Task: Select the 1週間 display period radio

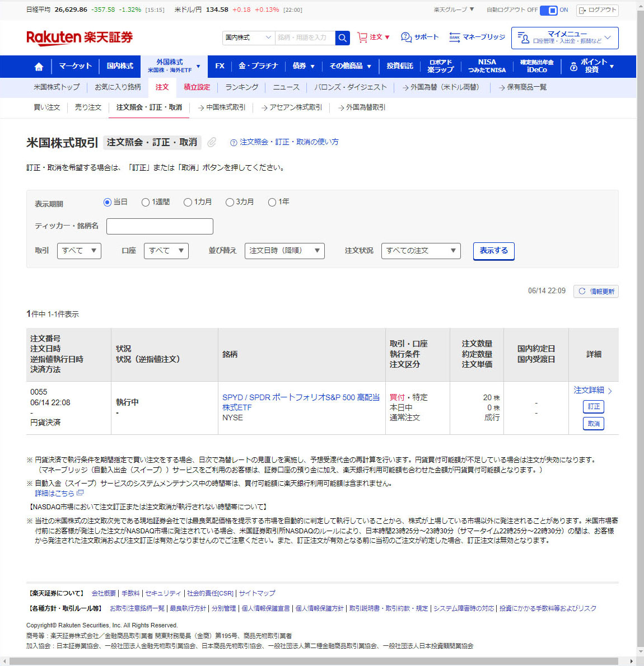Action: tap(146, 202)
